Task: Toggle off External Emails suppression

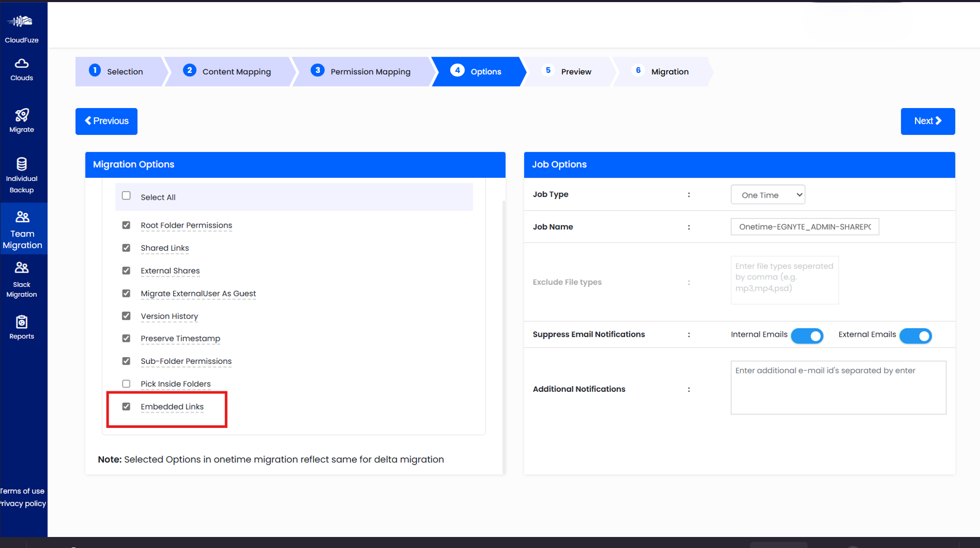Action: (x=915, y=336)
